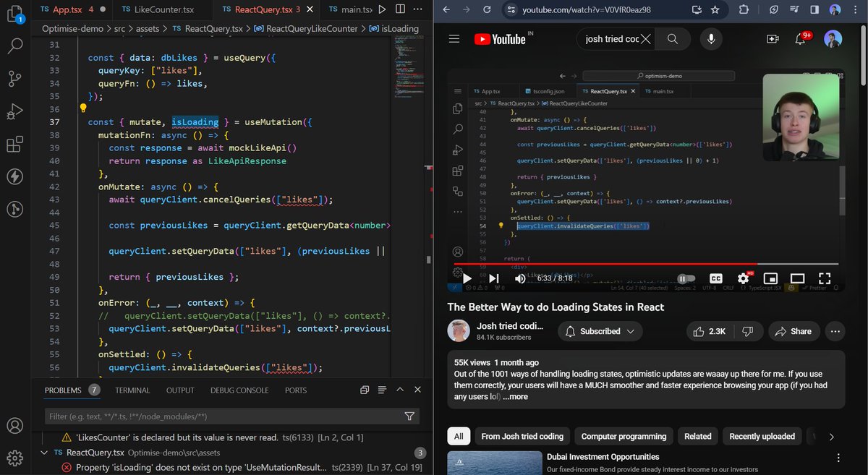Open more actions ellipsis beside Share

(835, 331)
